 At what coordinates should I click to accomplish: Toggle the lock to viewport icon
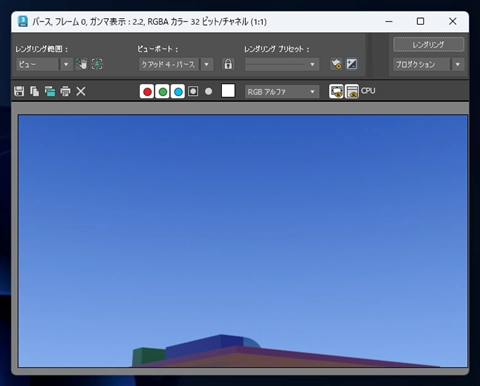228,64
